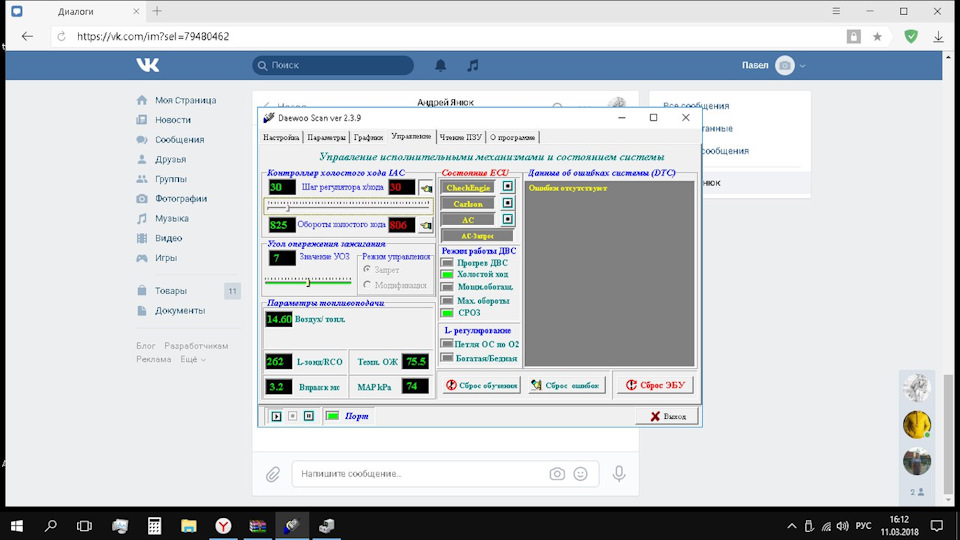Click the red idle step setpoint field

pyautogui.click(x=402, y=187)
